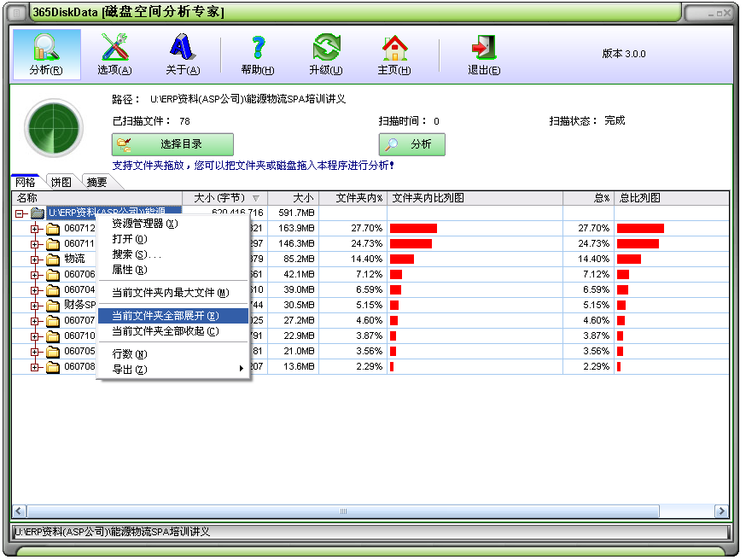Click the 文件夹内% column header
The width and height of the screenshot is (746, 560).
point(353,198)
